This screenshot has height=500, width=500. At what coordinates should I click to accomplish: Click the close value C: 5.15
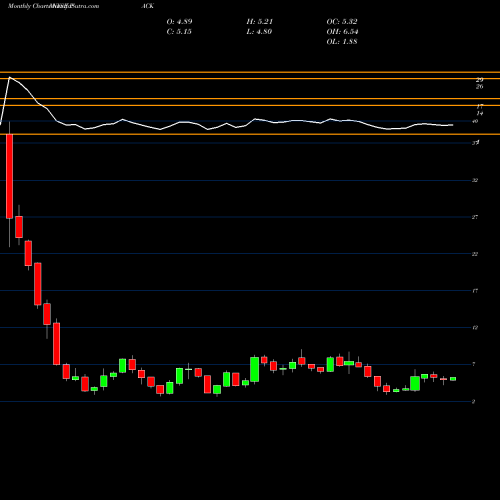(179, 32)
